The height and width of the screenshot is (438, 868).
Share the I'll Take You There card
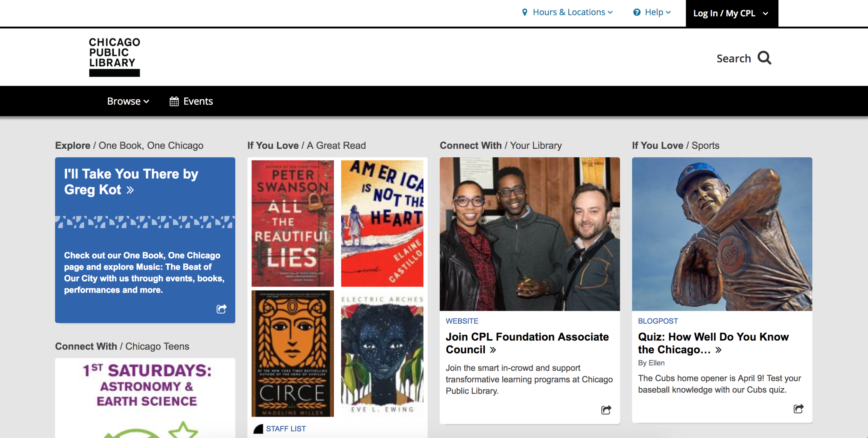pyautogui.click(x=222, y=309)
